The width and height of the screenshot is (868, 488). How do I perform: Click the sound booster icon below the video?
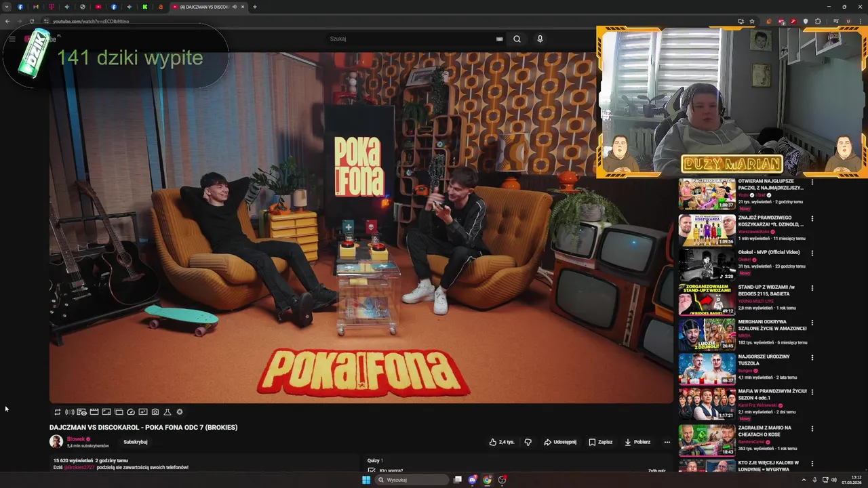[69, 412]
